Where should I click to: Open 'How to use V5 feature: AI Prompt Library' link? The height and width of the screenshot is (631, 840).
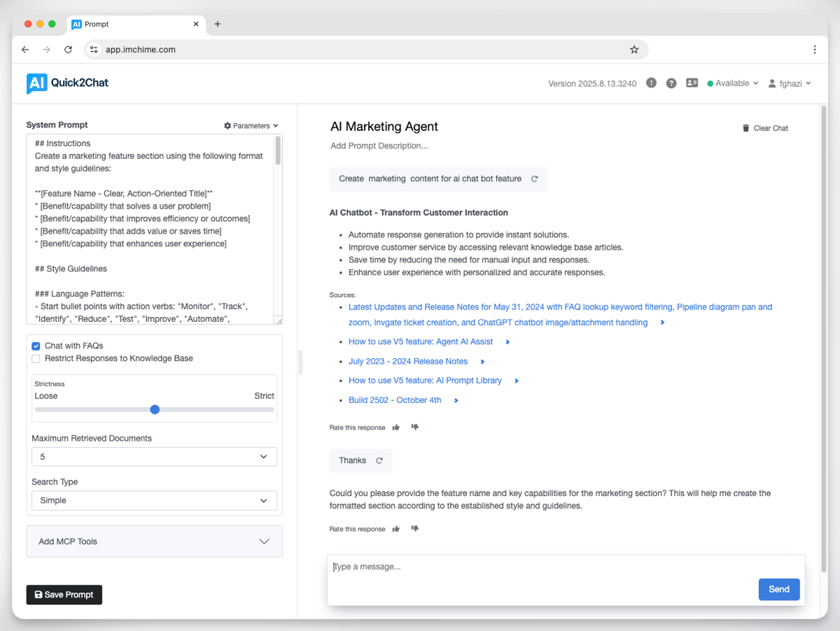point(425,381)
